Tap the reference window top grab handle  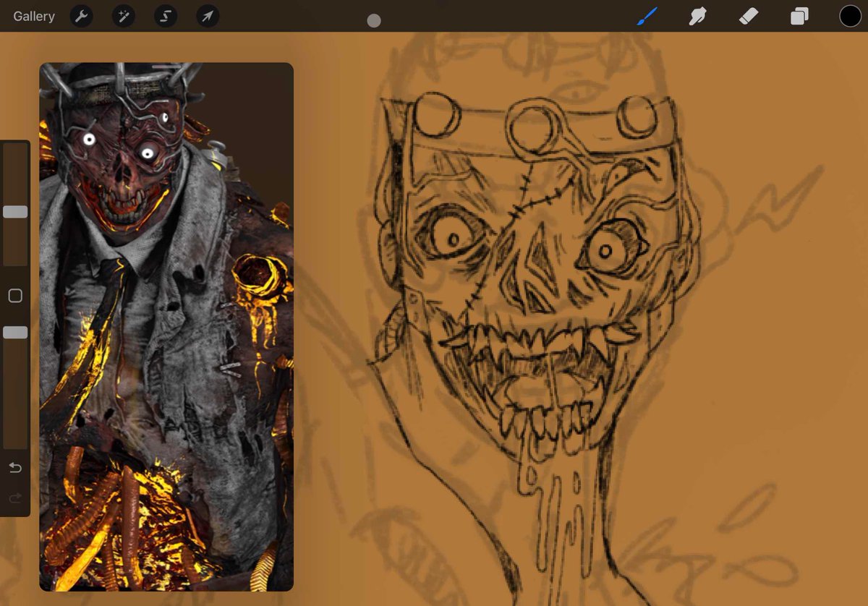[166, 67]
